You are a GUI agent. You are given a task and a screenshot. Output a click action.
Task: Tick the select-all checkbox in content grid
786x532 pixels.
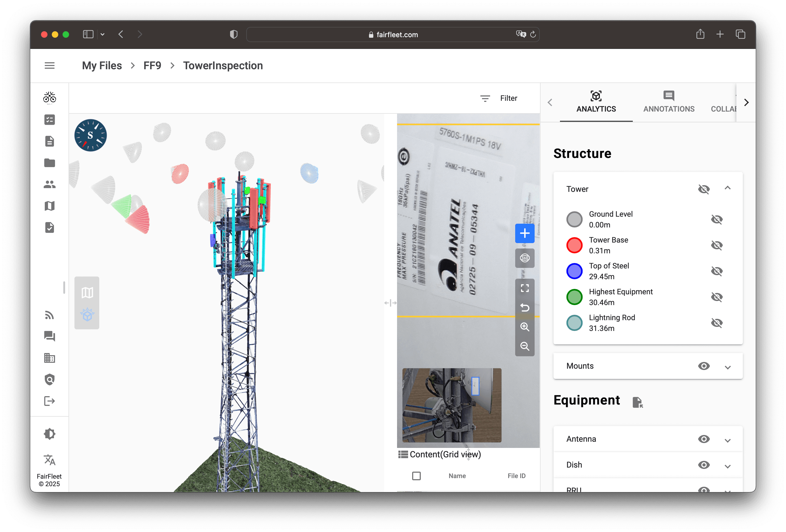(416, 476)
